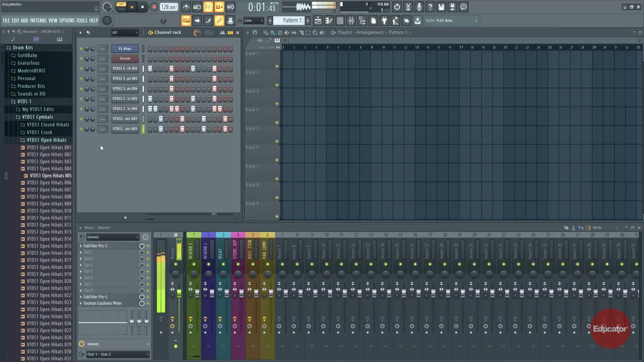
Task: Open the playlist view icon
Action: [318, 21]
